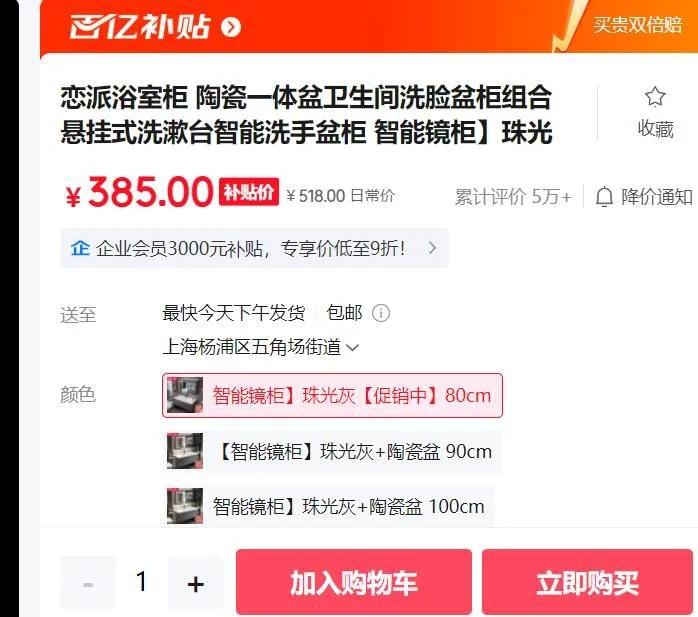Select 珠光灰+陶瓷盆 100cm option

tap(329, 507)
